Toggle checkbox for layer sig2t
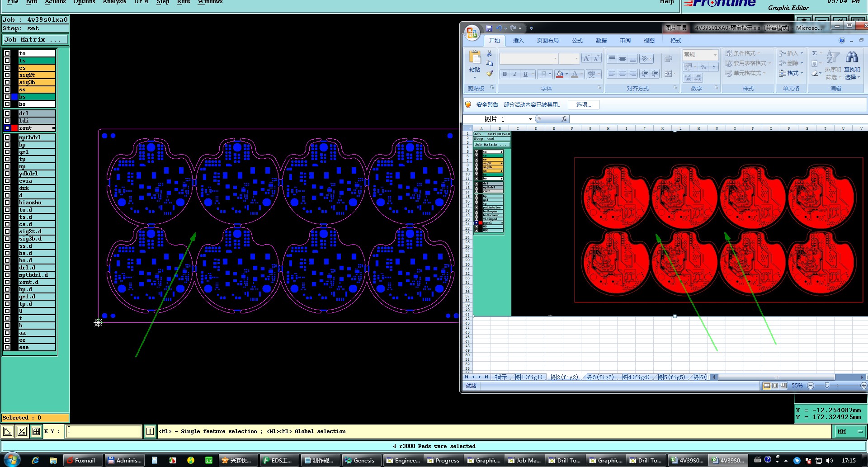868x467 pixels. [7, 75]
